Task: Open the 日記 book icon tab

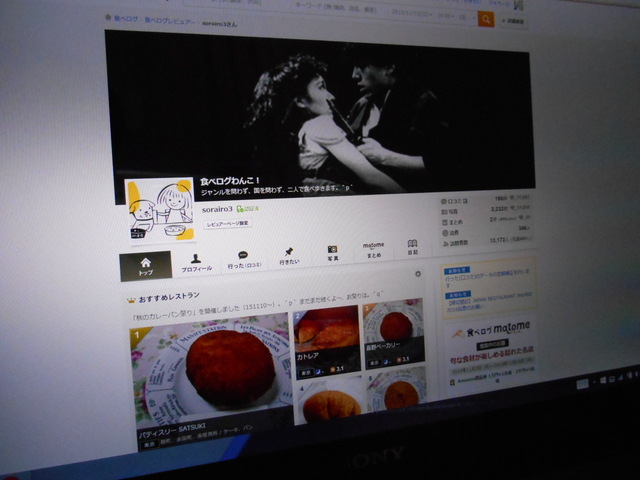Action: point(412,247)
